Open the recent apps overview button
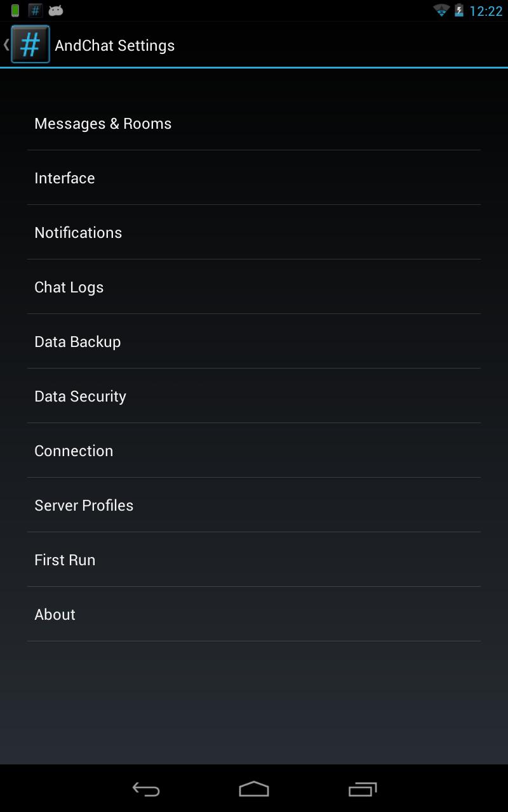The image size is (508, 812). pos(363,789)
